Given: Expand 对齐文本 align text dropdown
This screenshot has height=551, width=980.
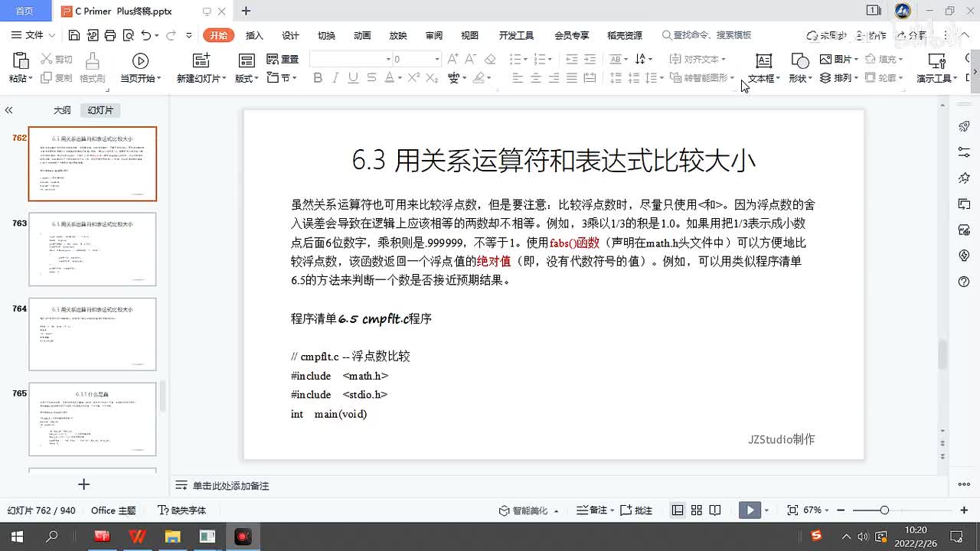Looking at the screenshot, I should click(723, 59).
